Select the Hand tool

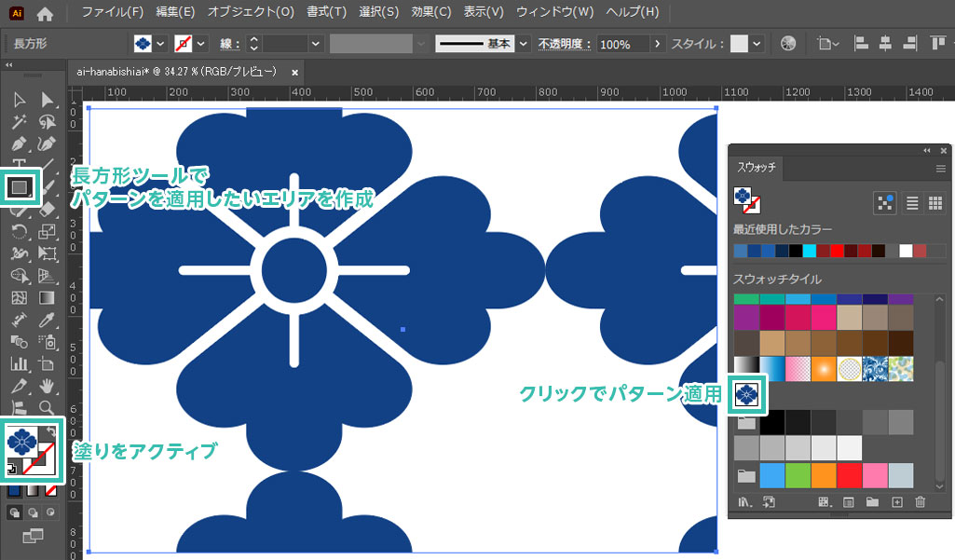(x=47, y=386)
